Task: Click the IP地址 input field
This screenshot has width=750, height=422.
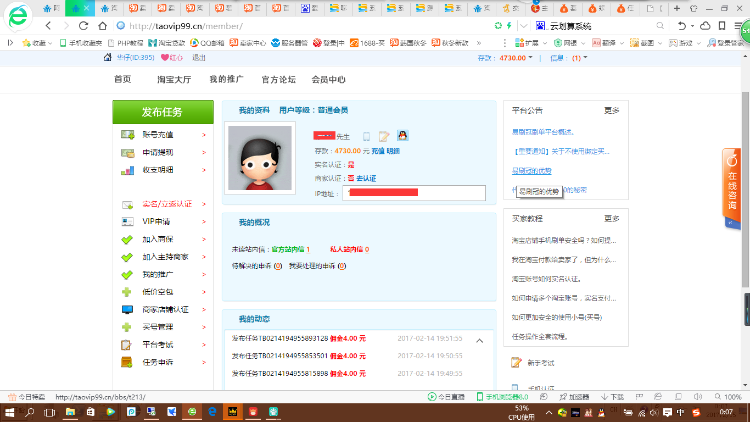Action: point(414,193)
